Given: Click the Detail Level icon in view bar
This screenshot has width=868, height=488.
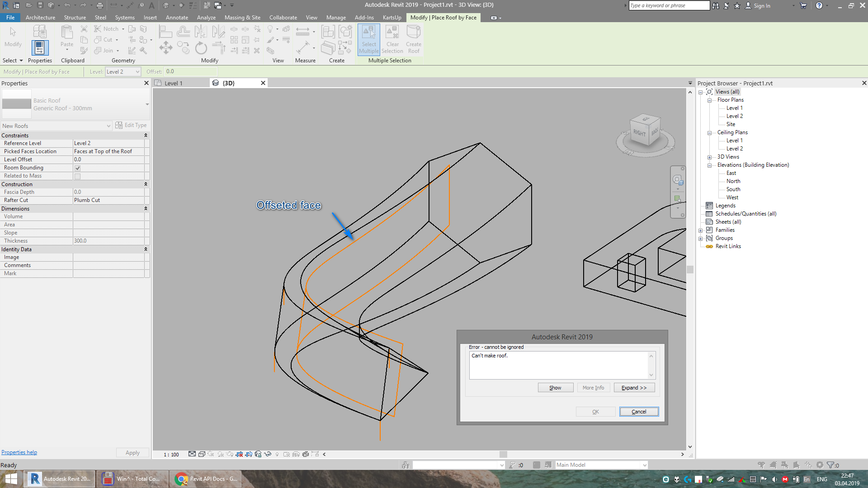Looking at the screenshot, I should click(x=192, y=454).
